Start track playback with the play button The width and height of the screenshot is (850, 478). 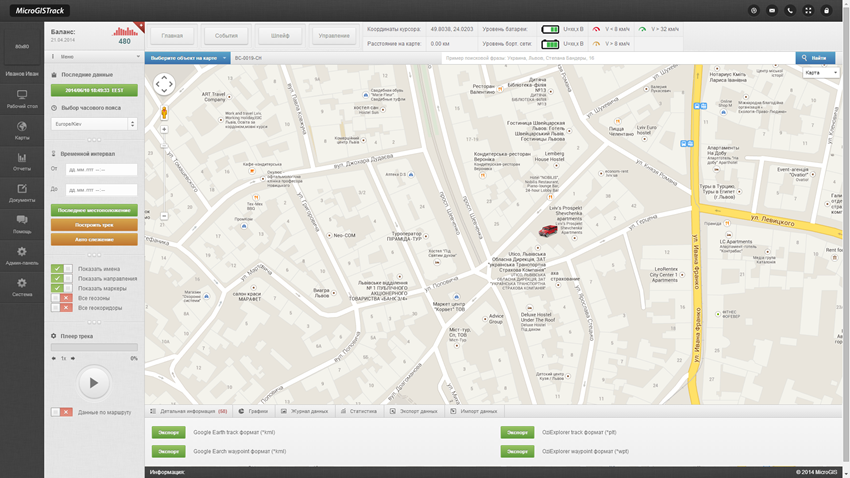pyautogui.click(x=94, y=383)
